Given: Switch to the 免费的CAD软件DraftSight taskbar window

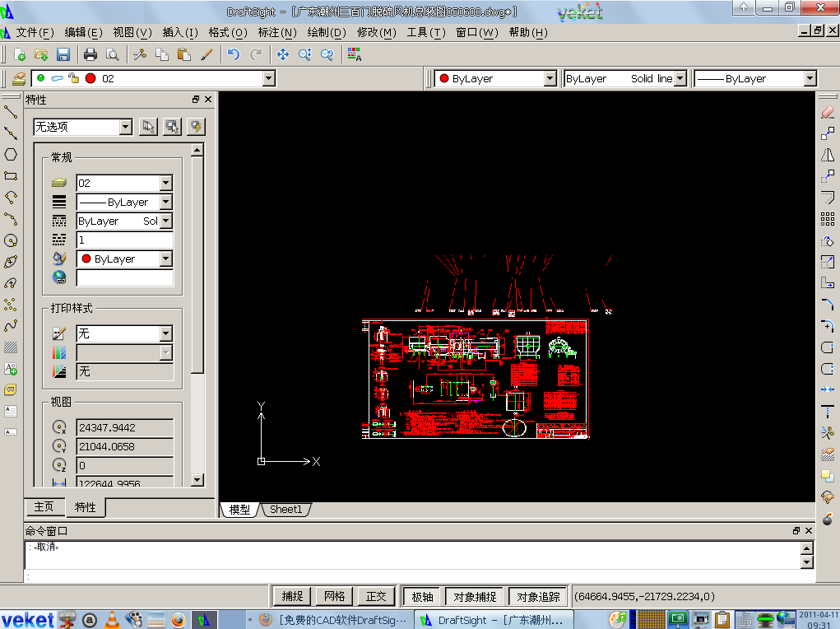Looking at the screenshot, I should click(332, 620).
